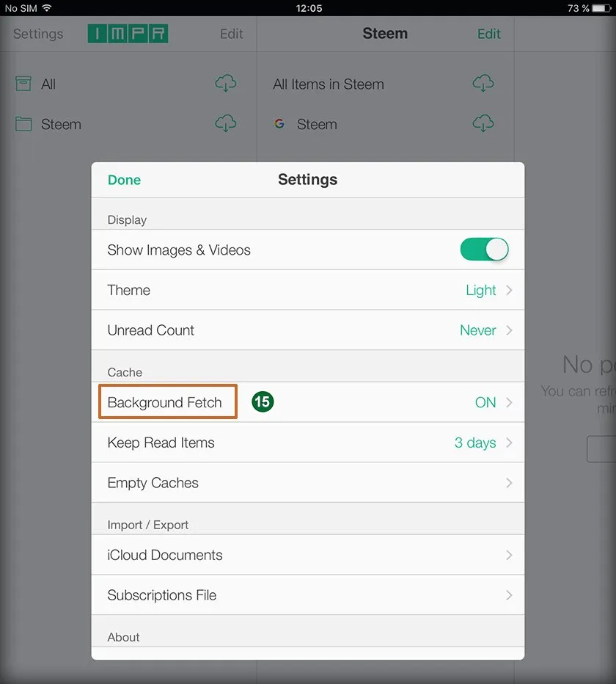Open the iCloud Documents chevron
616x684 pixels.
coord(509,555)
